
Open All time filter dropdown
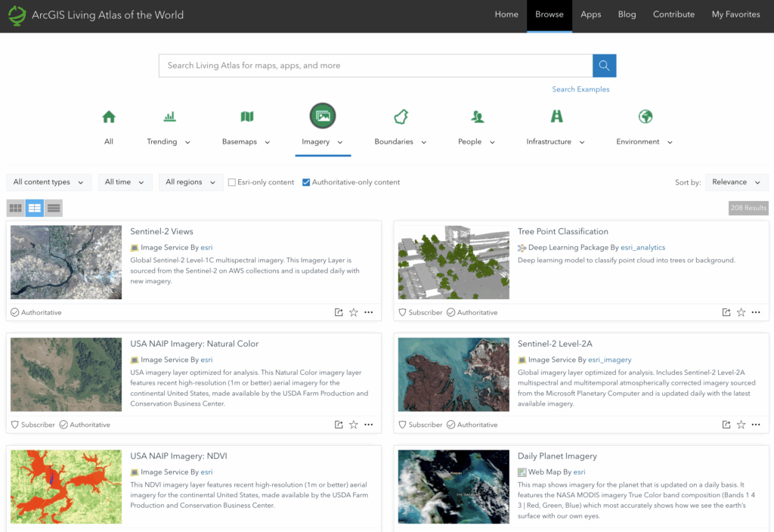tap(125, 182)
